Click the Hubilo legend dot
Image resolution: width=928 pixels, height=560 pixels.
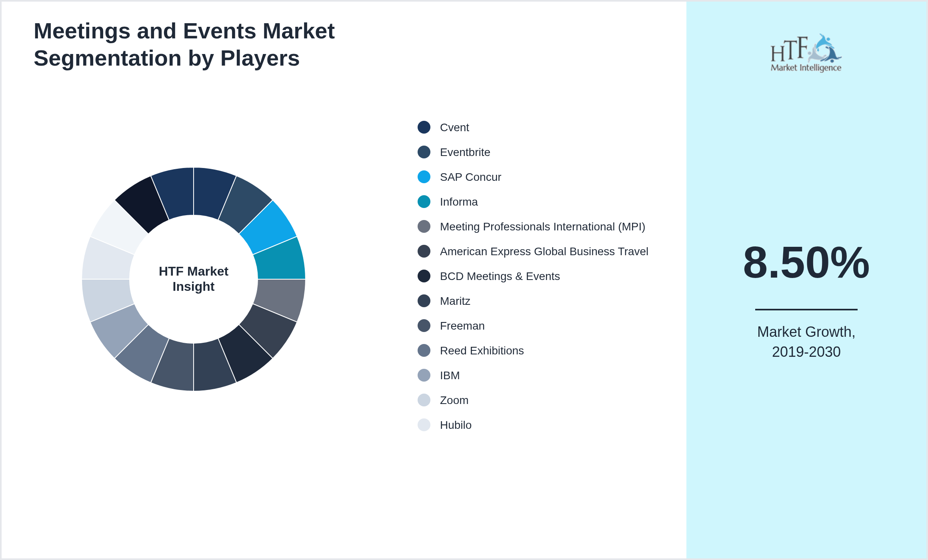point(424,425)
